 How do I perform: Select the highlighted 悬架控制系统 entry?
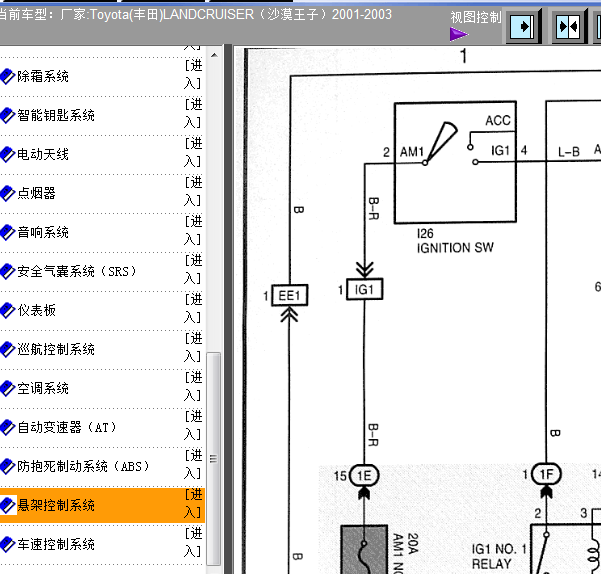coord(56,505)
